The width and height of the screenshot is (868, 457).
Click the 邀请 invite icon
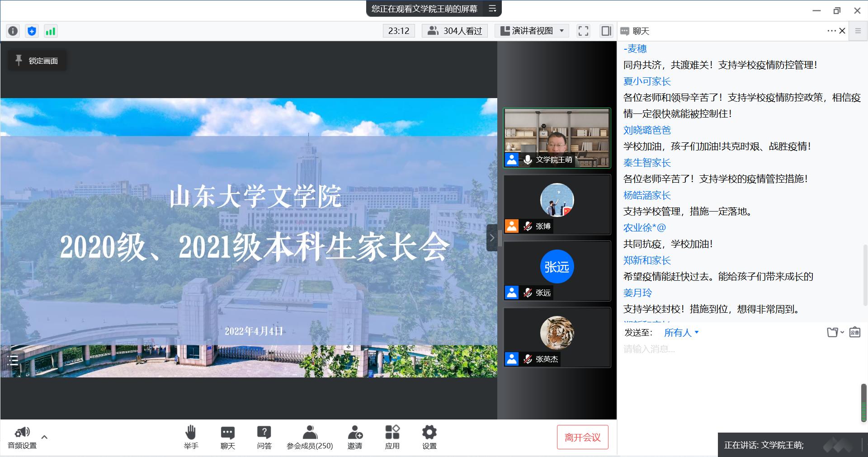355,437
